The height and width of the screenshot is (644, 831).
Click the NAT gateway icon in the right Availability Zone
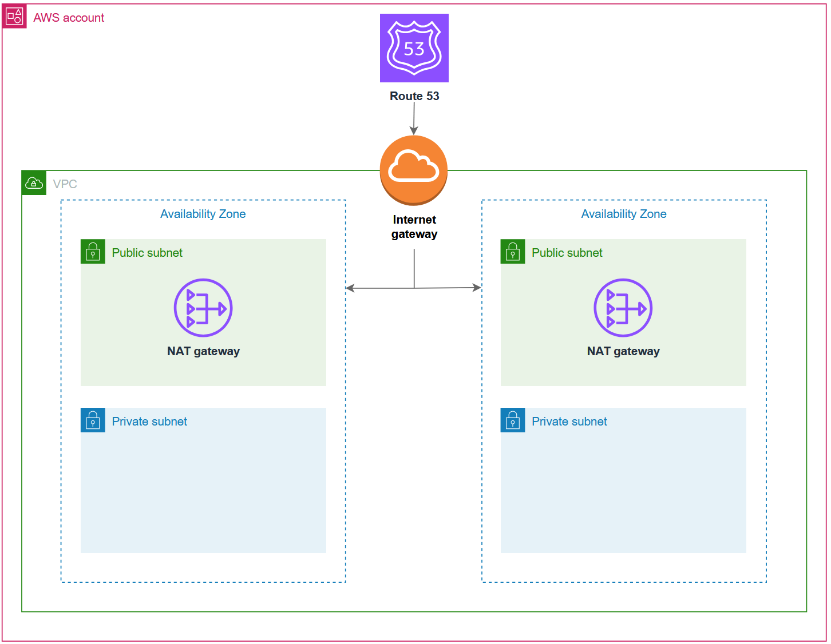tap(623, 308)
